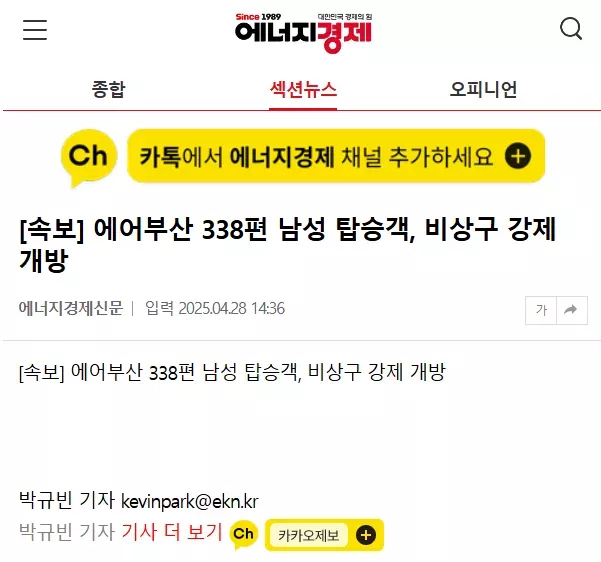The image size is (601, 562).
Task: Click the article headline about 에어부산 338편
Action: pyautogui.click(x=287, y=244)
